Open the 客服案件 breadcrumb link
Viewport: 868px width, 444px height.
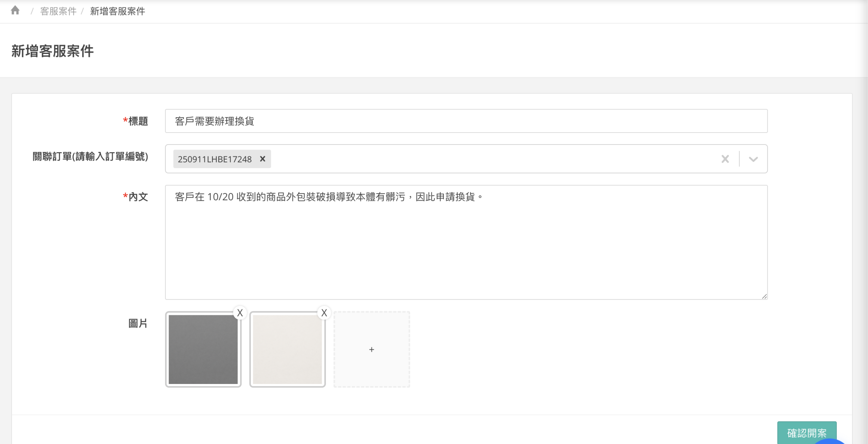click(58, 11)
